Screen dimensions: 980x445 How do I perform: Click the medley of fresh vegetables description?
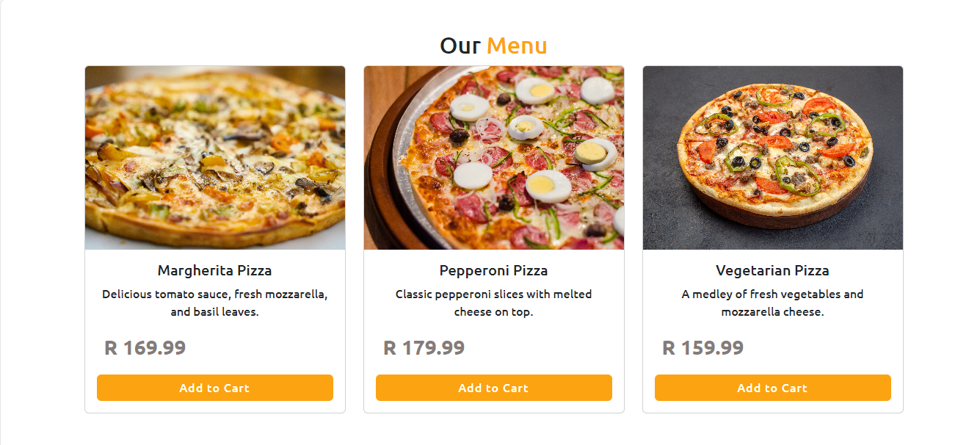point(773,303)
